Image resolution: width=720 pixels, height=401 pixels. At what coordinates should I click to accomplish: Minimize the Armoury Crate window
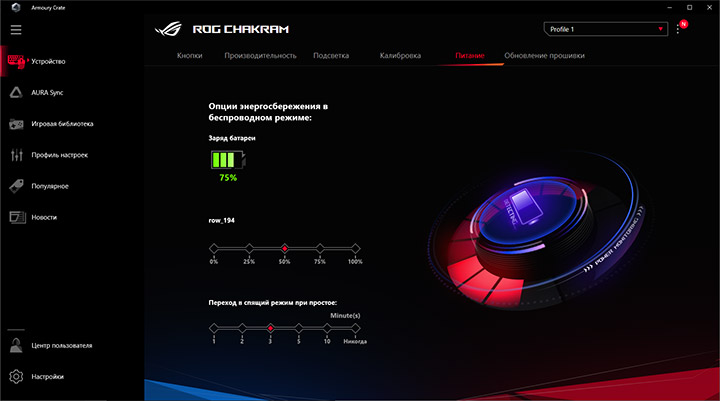pyautogui.click(x=669, y=7)
